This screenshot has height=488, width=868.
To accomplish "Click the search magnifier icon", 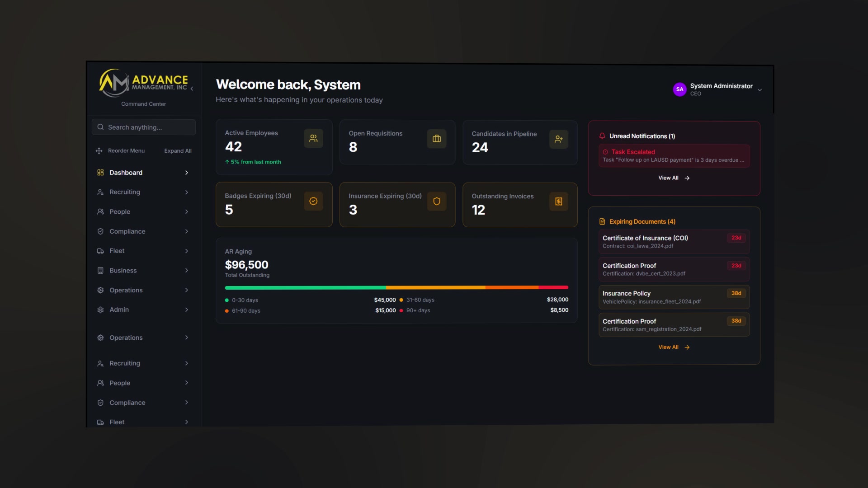I will pyautogui.click(x=100, y=127).
